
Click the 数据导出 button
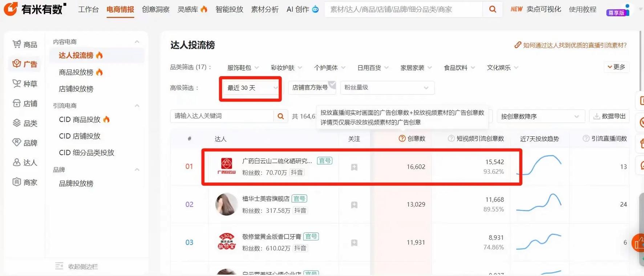coord(609,116)
